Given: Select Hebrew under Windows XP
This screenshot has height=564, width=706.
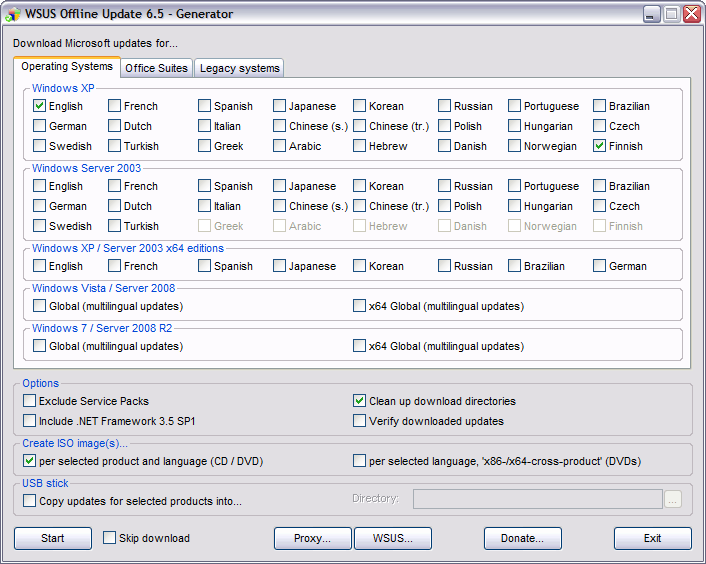Looking at the screenshot, I should coord(359,146).
